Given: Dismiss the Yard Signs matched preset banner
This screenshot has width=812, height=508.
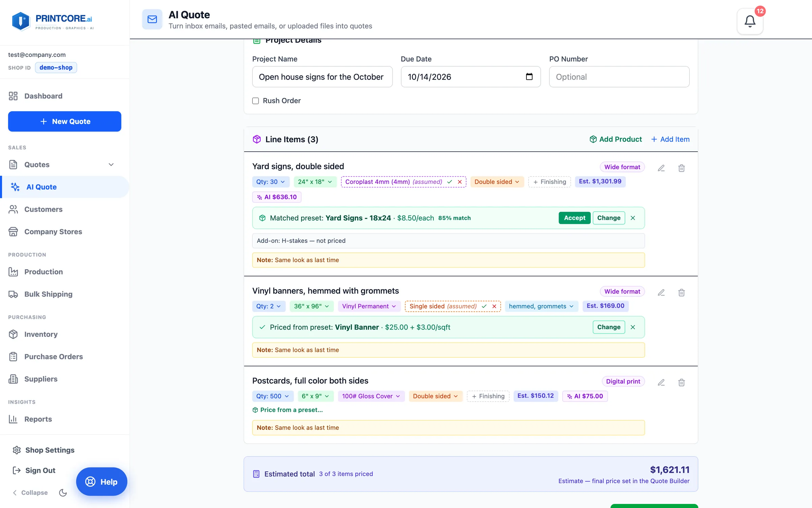Looking at the screenshot, I should point(633,218).
